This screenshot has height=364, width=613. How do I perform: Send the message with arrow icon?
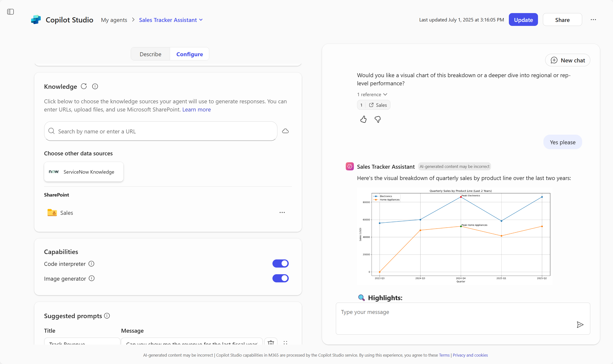coord(580,325)
